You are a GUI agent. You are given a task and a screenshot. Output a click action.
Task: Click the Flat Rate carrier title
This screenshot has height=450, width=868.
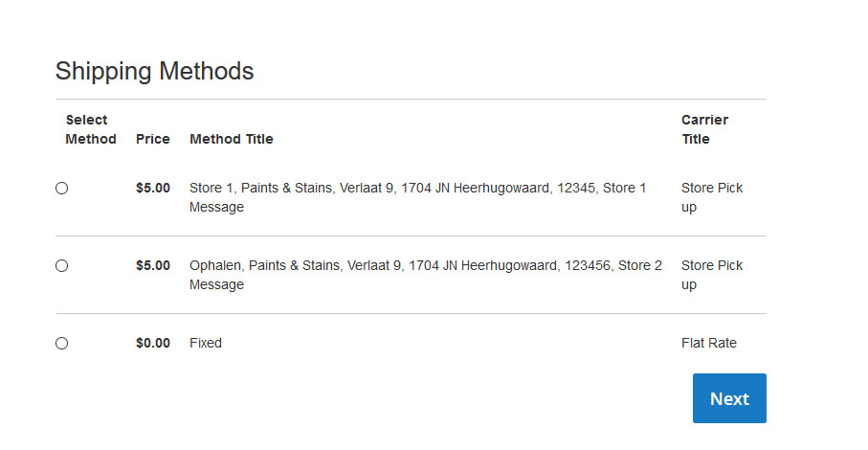click(709, 343)
